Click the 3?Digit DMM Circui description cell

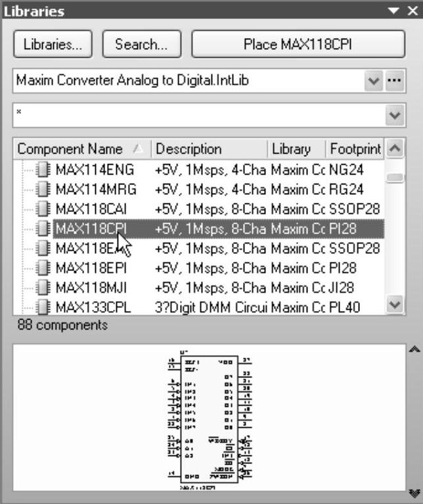tap(211, 307)
